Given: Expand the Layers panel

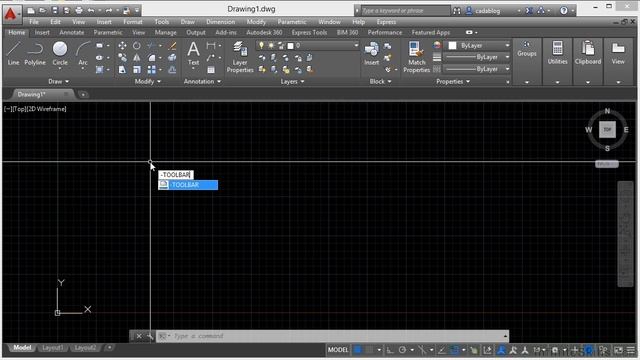Looking at the screenshot, I should 292,82.
